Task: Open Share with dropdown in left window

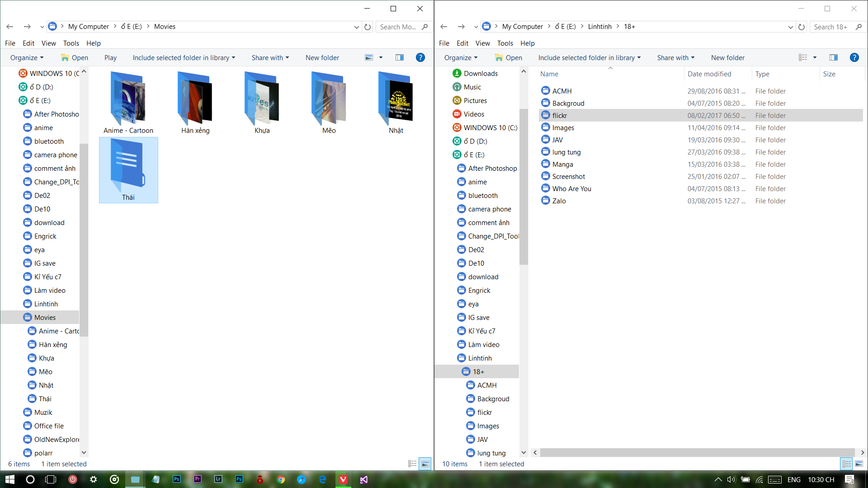Action: [x=270, y=57]
